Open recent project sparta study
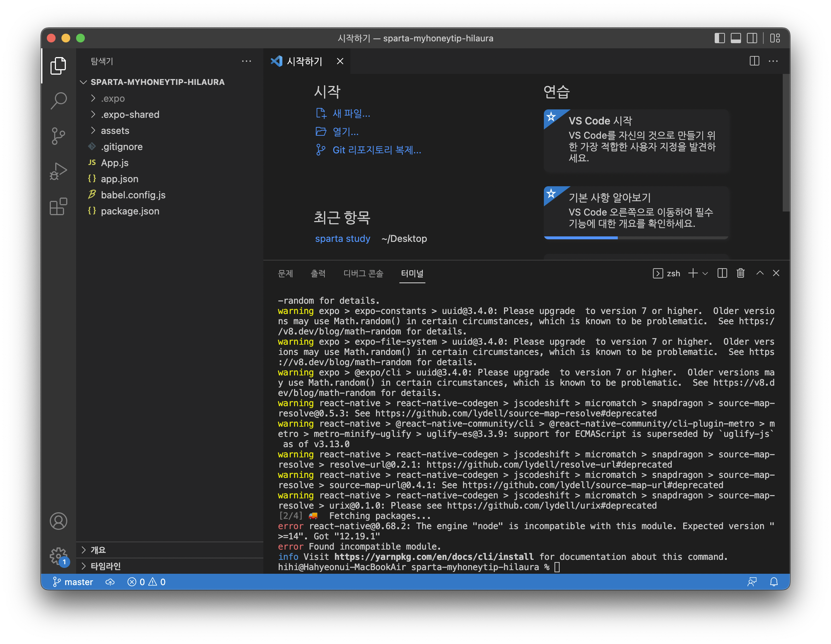This screenshot has height=644, width=831. 342,239
